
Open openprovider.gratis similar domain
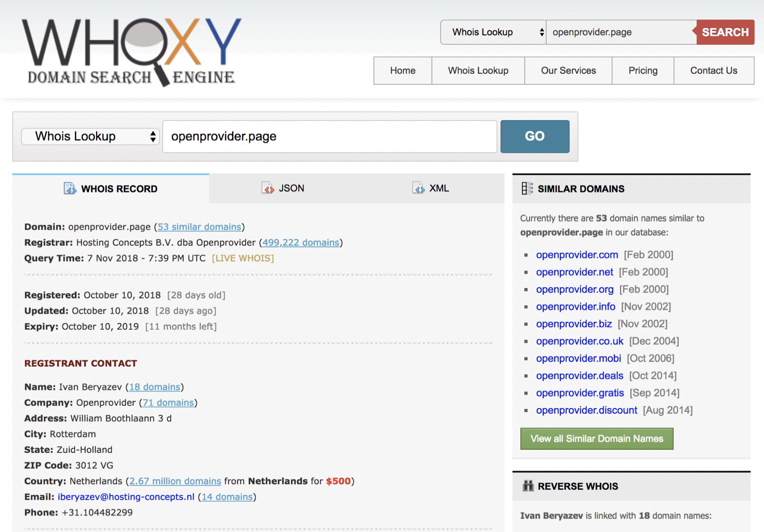[x=580, y=393]
